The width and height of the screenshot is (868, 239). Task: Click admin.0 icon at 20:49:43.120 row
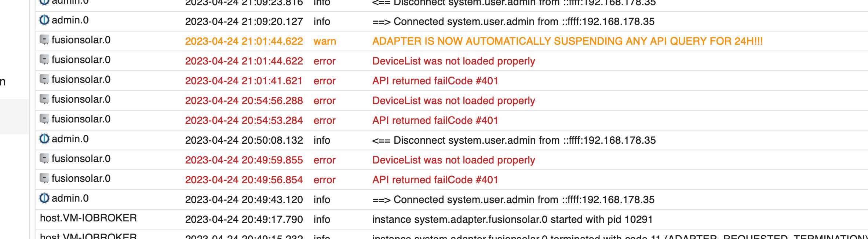(44, 198)
